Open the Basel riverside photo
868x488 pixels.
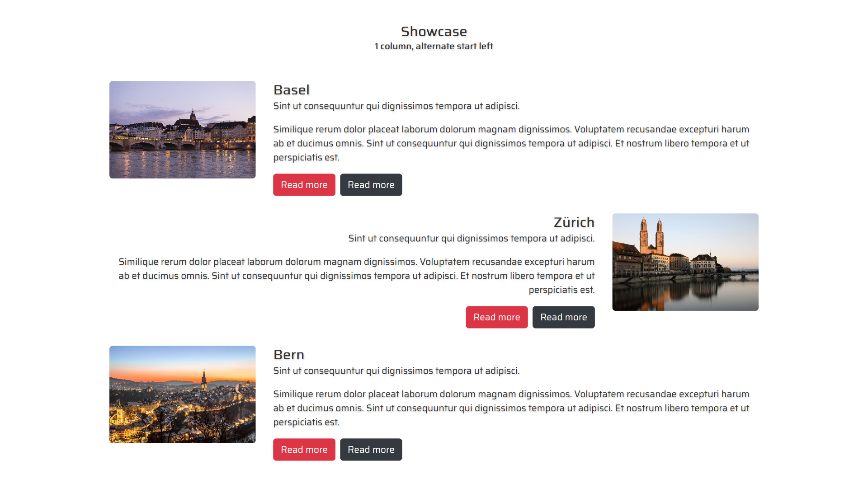[x=182, y=130]
